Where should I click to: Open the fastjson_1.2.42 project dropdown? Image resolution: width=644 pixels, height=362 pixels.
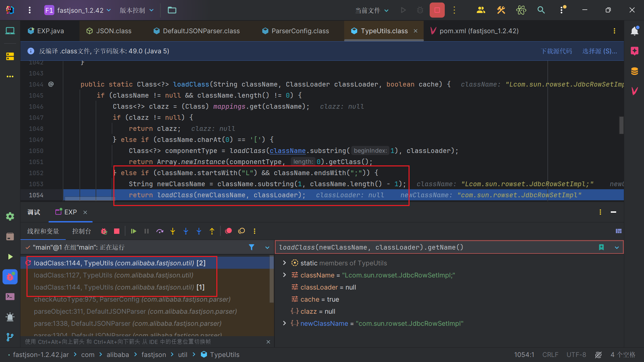point(77,10)
